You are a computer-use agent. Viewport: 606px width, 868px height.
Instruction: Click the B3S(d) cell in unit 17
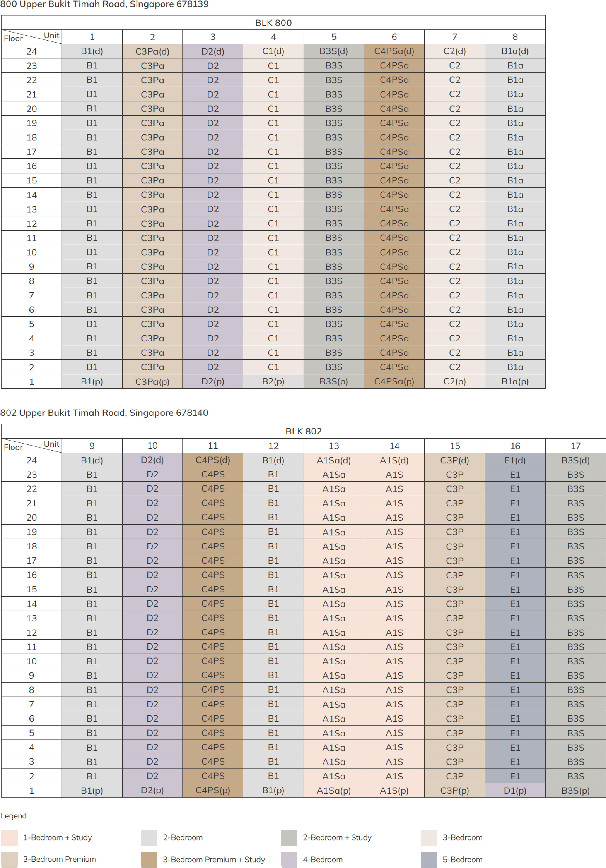point(575,460)
